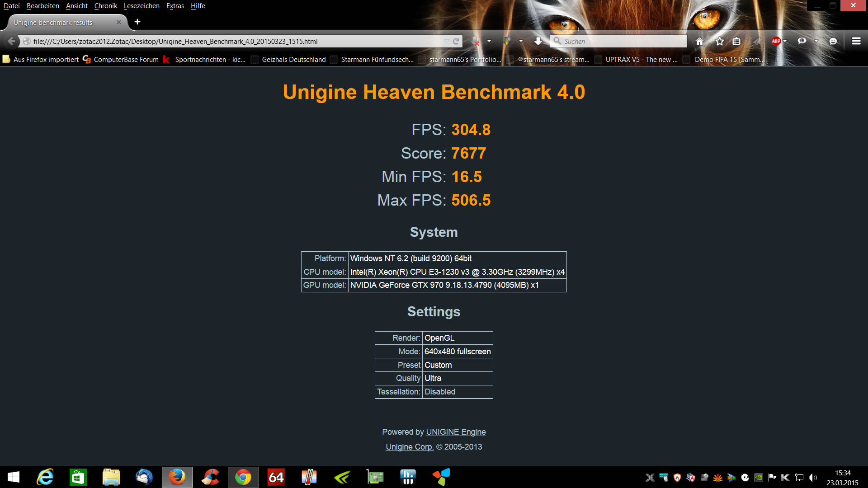The width and height of the screenshot is (868, 488).
Task: Open the Google Chrome taskbar icon
Action: (x=243, y=477)
